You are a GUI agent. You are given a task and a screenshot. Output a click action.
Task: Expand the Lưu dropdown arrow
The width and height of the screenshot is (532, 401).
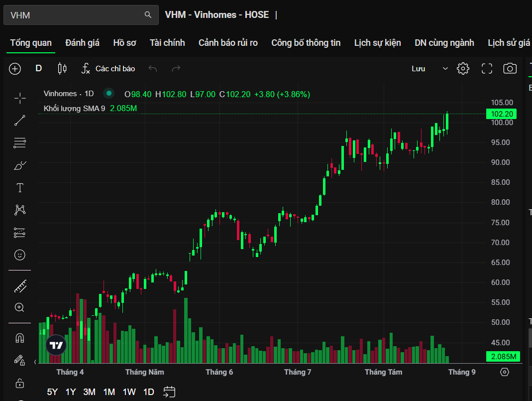[445, 69]
